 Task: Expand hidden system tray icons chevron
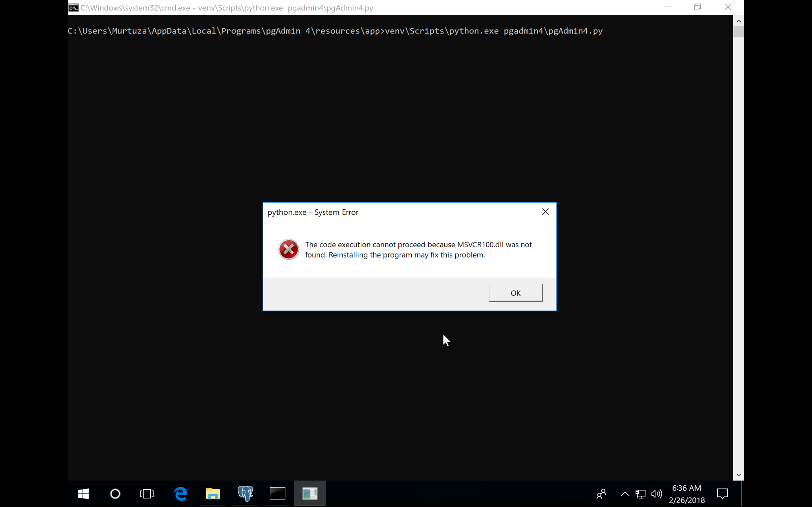tap(625, 493)
